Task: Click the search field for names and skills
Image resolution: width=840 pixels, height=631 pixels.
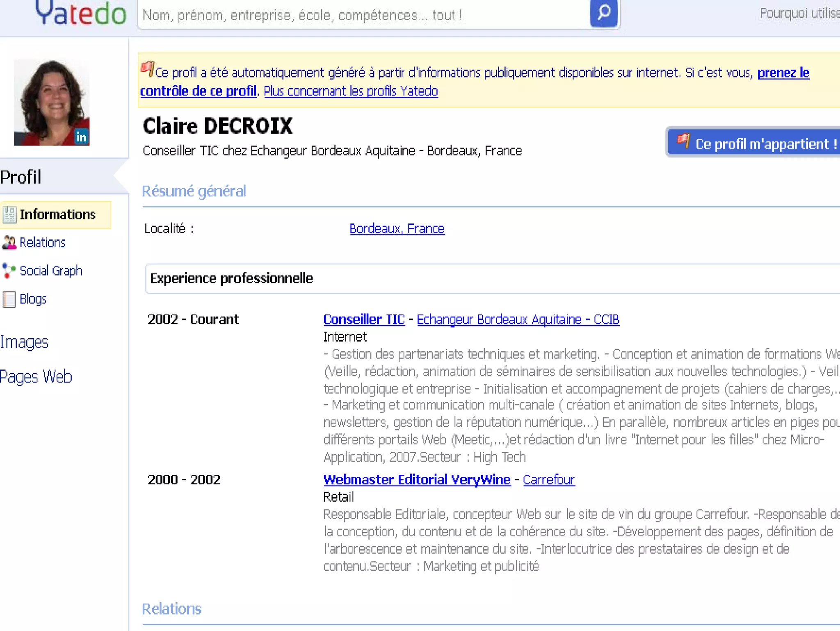Action: tap(363, 15)
